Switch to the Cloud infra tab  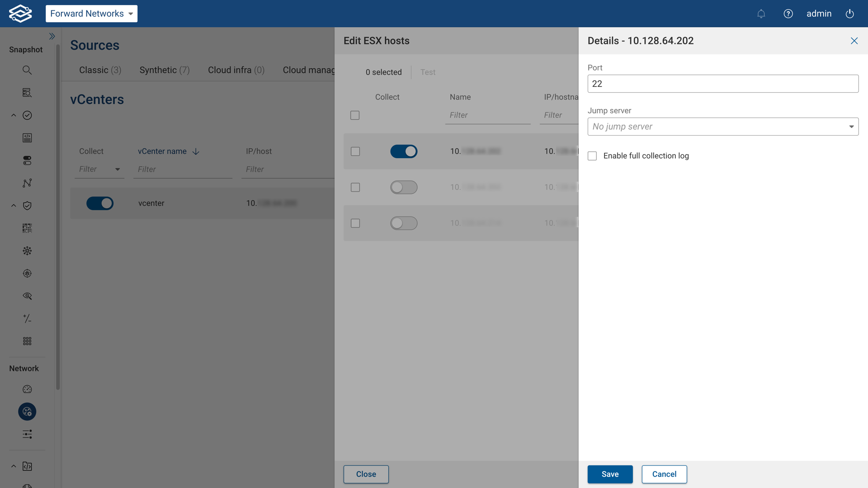click(x=236, y=70)
